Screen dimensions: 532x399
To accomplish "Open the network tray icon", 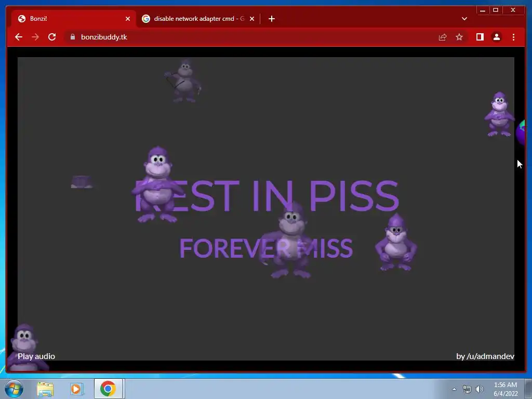I will coord(467,389).
